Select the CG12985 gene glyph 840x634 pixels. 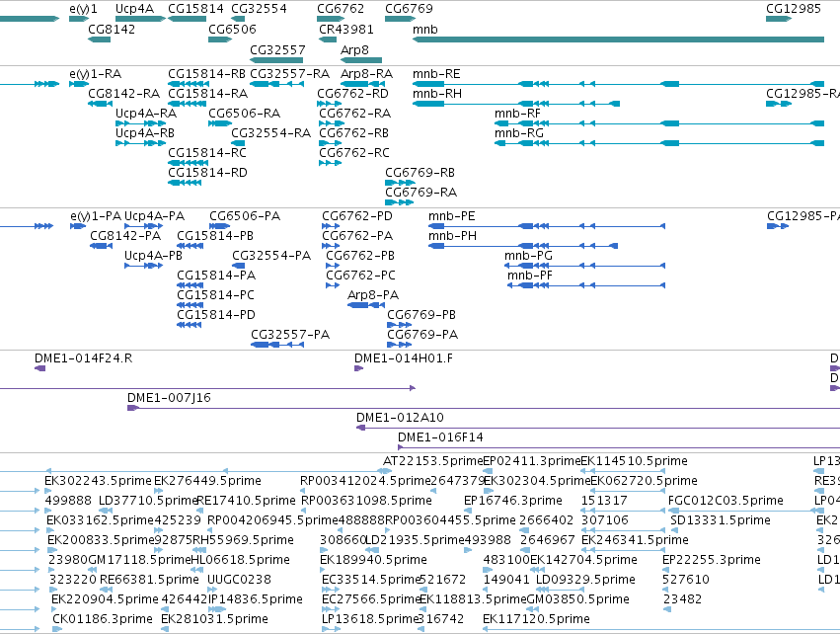coord(779,19)
